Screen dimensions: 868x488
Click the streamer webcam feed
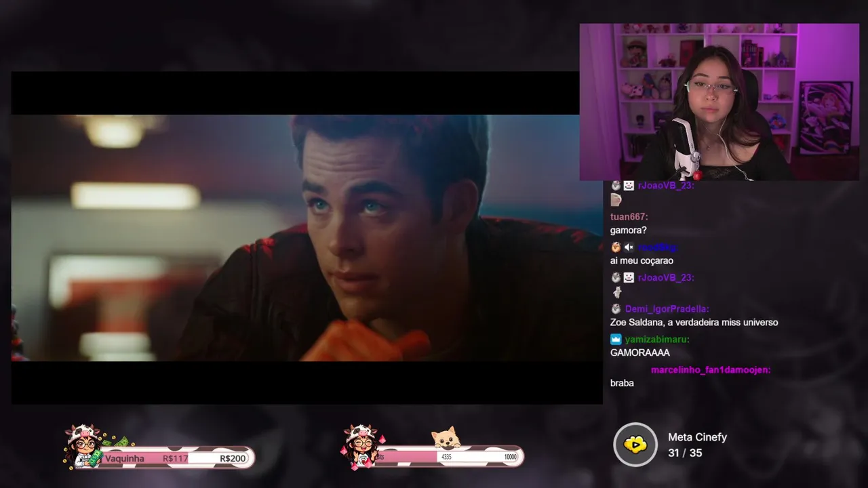(x=719, y=102)
